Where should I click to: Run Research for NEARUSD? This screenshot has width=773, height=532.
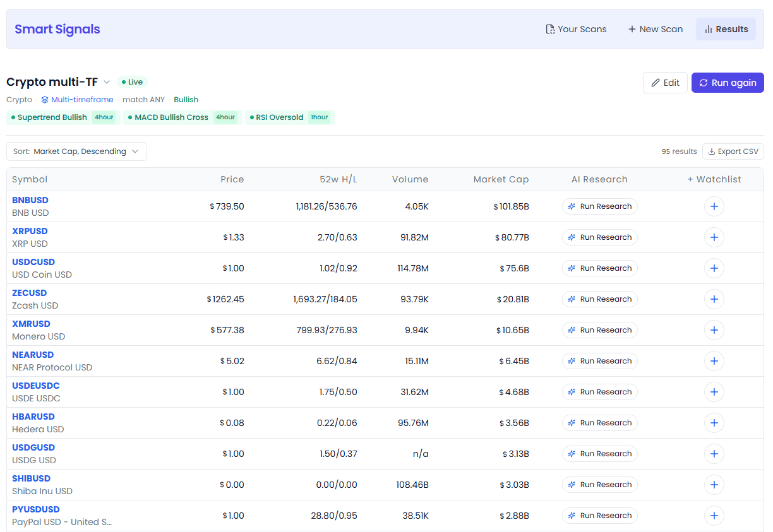(600, 361)
